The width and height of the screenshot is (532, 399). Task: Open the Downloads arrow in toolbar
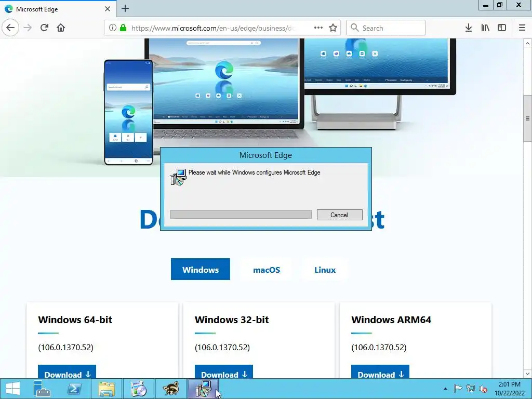[x=469, y=28]
